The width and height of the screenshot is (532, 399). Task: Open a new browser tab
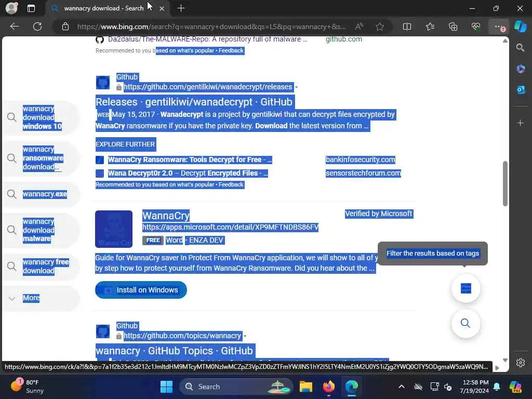(x=181, y=8)
